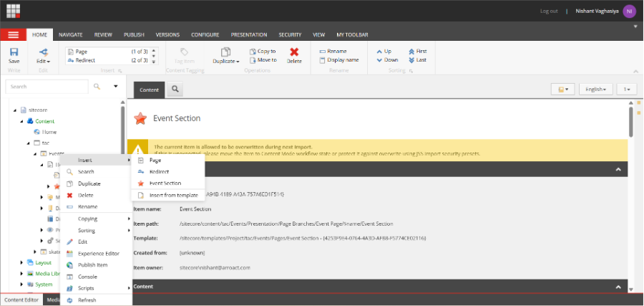Choose Duplicate in context menu
Image resolution: width=644 pixels, height=306 pixels.
click(x=96, y=184)
